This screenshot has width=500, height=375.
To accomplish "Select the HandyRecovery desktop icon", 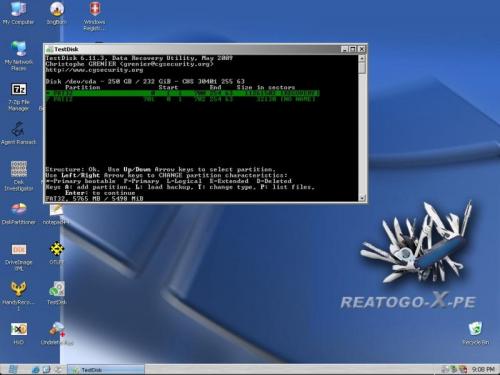I will tap(18, 296).
